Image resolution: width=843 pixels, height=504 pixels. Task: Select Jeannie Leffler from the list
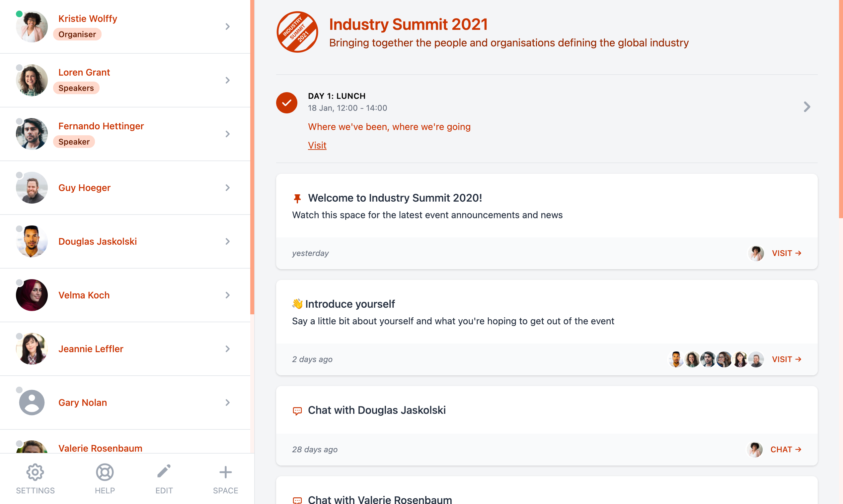click(x=91, y=349)
